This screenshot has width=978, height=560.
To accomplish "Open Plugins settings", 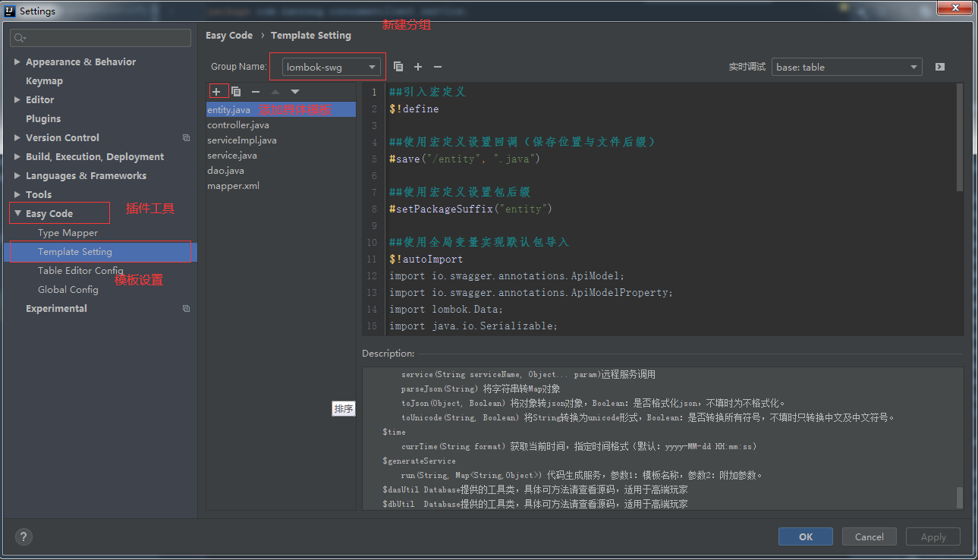I will tap(43, 119).
